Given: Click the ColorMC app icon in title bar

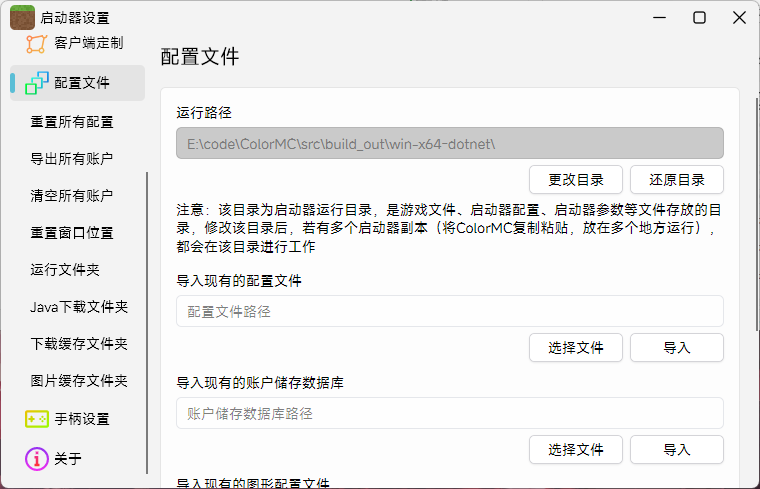Looking at the screenshot, I should [x=22, y=17].
